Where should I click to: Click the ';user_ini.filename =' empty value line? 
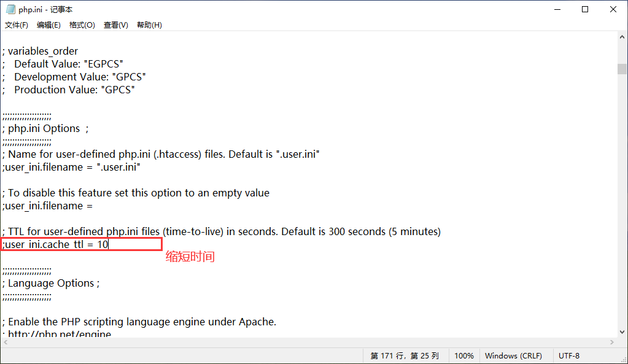[x=47, y=206]
